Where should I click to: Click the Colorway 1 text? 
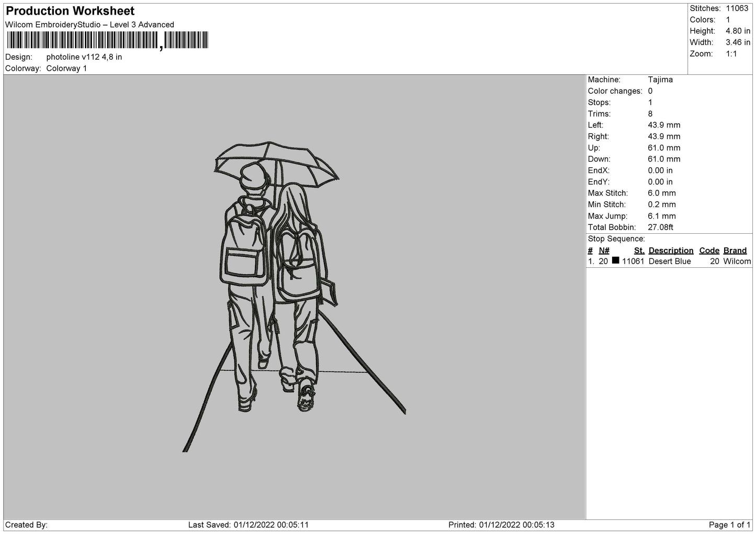point(66,69)
